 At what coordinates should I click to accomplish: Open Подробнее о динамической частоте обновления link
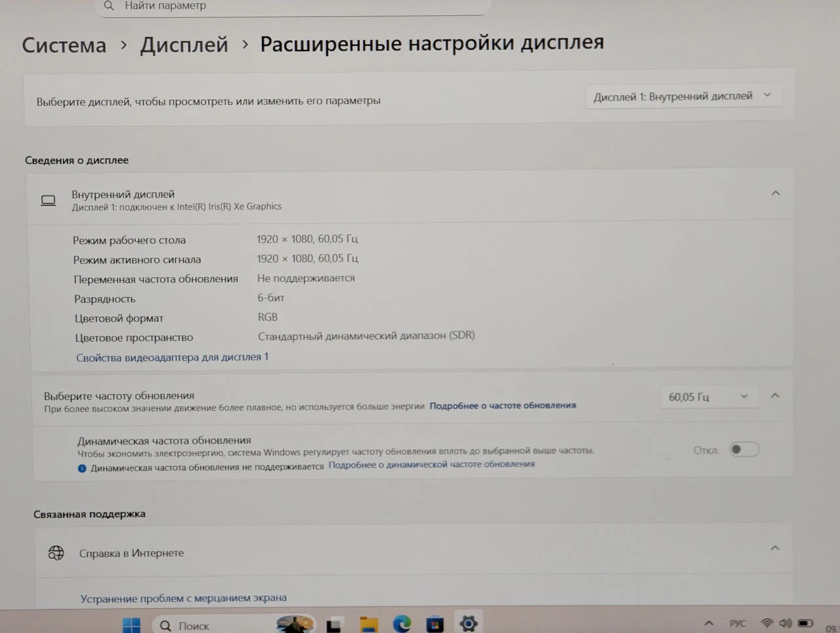pyautogui.click(x=432, y=464)
